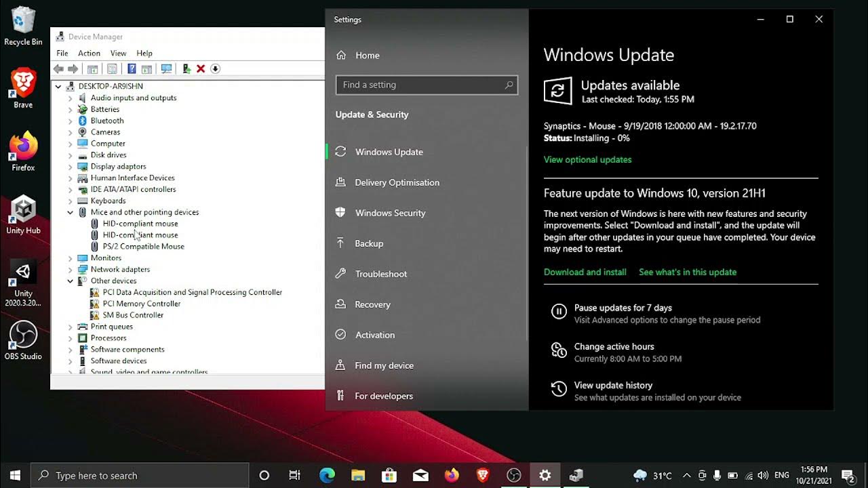Collapse Mice and other pointing devices
Screen dimensions: 868x488
(70, 212)
